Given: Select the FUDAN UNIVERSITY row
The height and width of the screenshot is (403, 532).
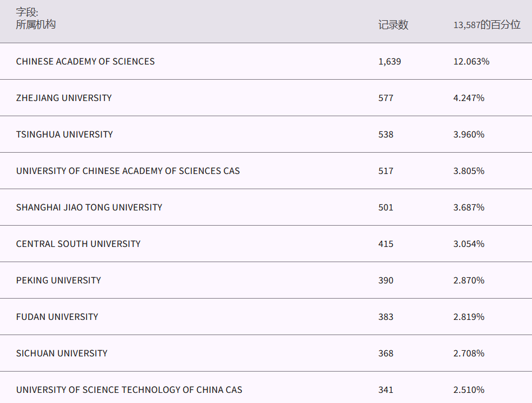Looking at the screenshot, I should (57, 317).
